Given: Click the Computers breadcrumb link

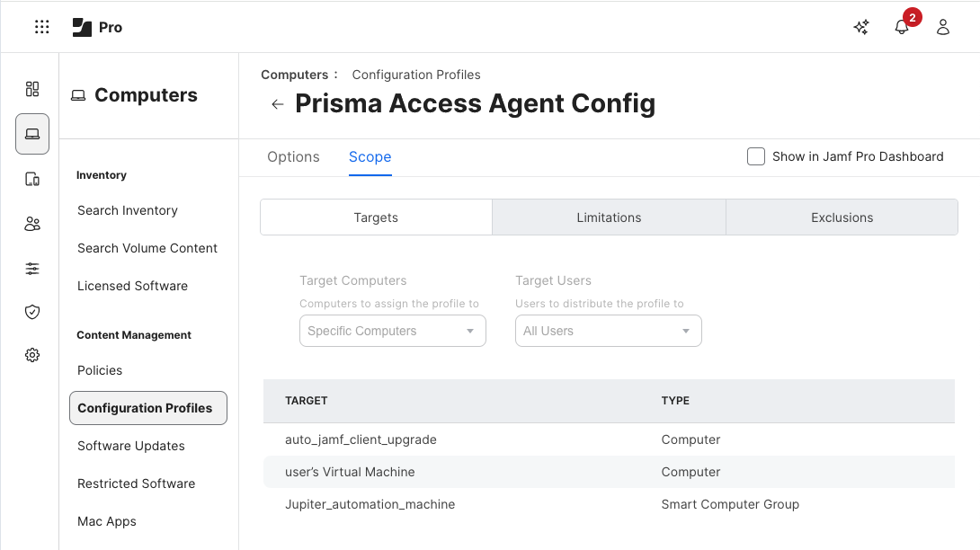Looking at the screenshot, I should (x=294, y=75).
